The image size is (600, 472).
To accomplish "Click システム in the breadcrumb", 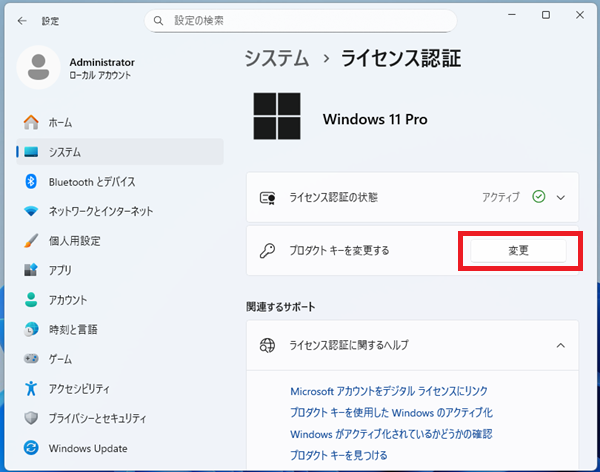I will pos(276,59).
